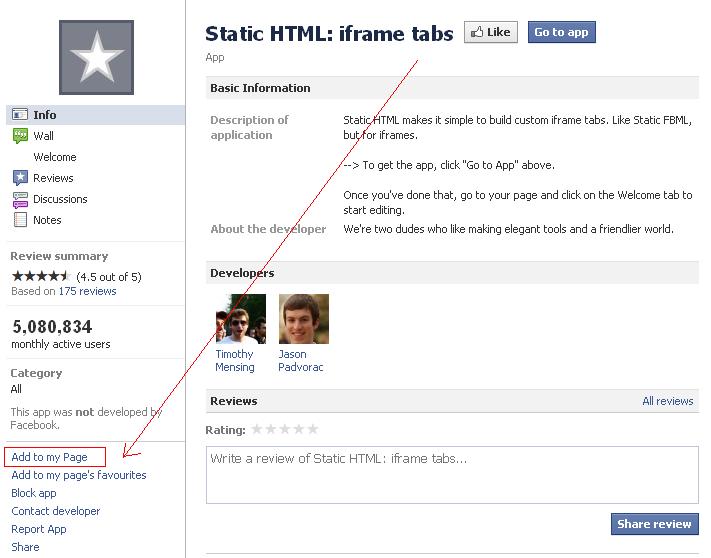Click the 5,080,834 monthly users count
Screen dimensions: 711x558
click(52, 326)
